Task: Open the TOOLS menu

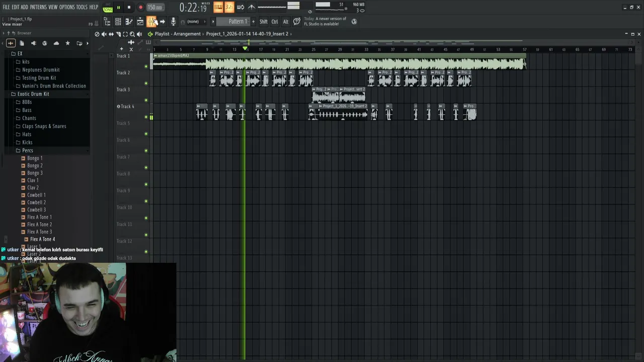Action: pyautogui.click(x=82, y=7)
